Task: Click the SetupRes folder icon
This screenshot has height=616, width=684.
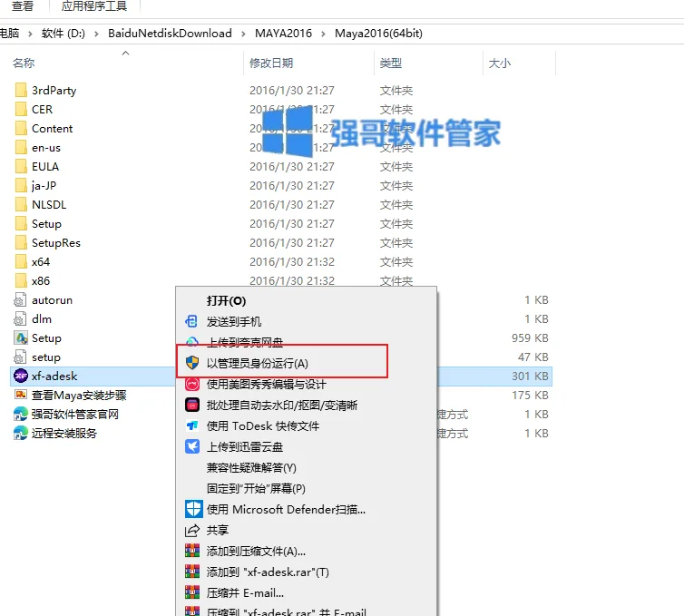Action: pos(21,242)
